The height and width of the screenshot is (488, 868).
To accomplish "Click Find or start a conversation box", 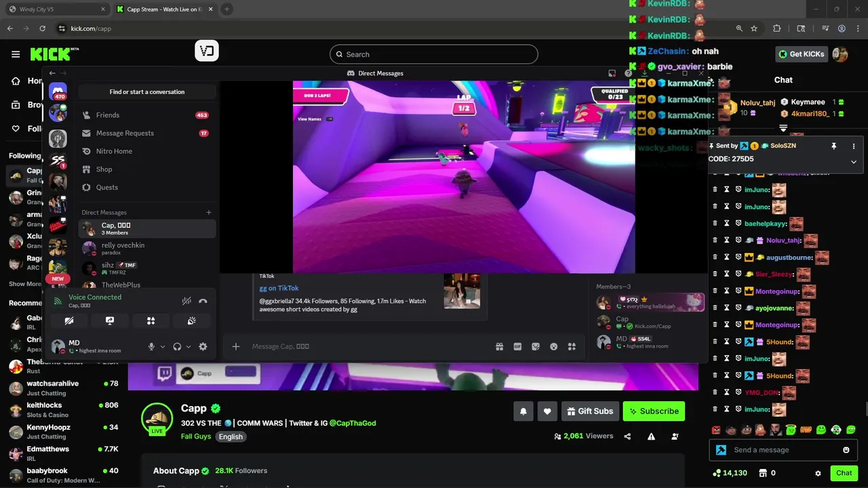I will point(147,91).
